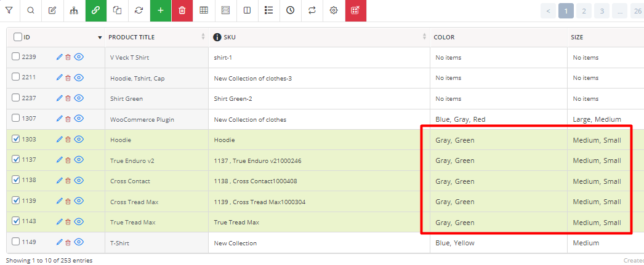Image resolution: width=644 pixels, height=265 pixels.
Task: Jump to last page 26
Action: click(637, 11)
